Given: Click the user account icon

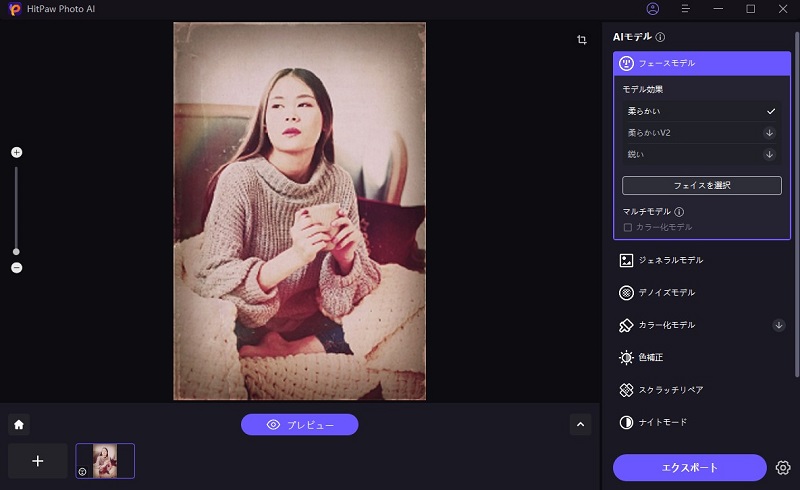Looking at the screenshot, I should tap(653, 9).
